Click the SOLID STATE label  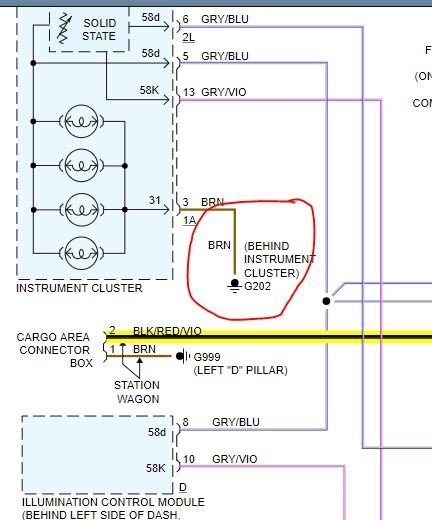coord(99,29)
